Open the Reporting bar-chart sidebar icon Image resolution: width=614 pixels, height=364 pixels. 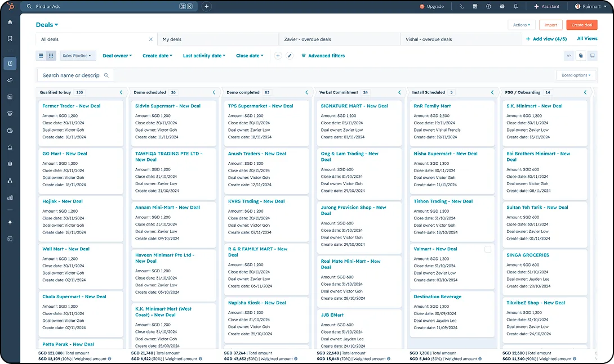pos(10,197)
